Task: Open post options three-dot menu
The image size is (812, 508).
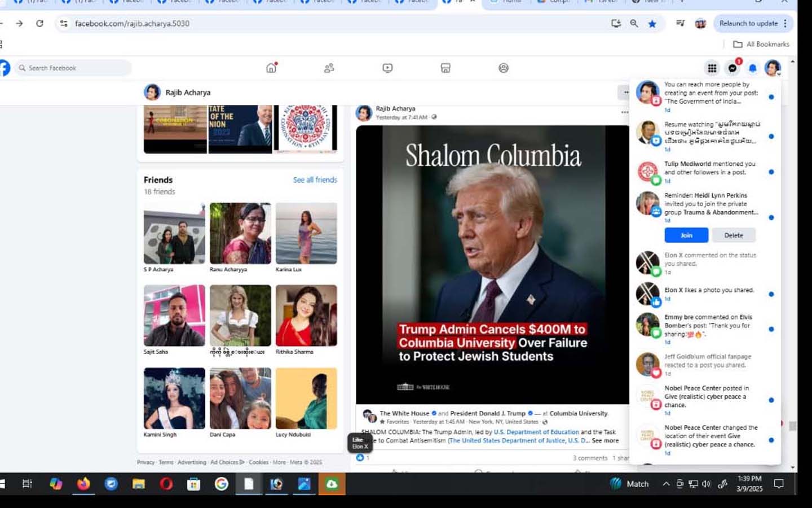Action: tap(625, 112)
